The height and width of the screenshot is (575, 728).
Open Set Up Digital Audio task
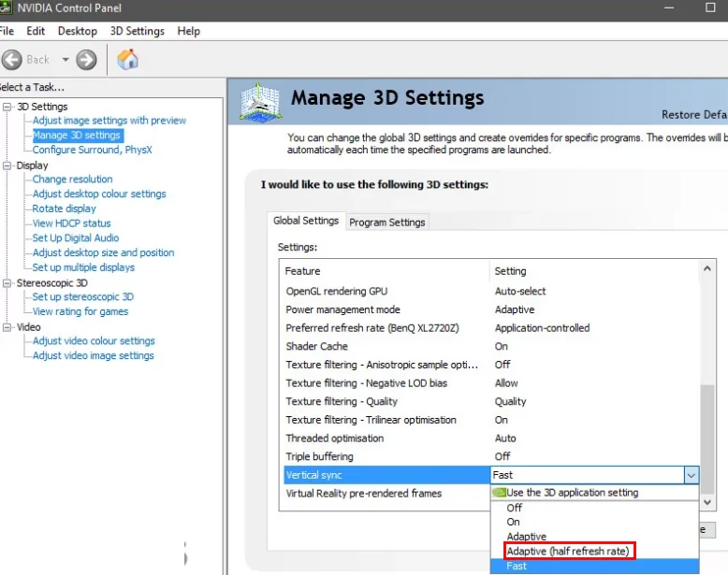pos(76,238)
